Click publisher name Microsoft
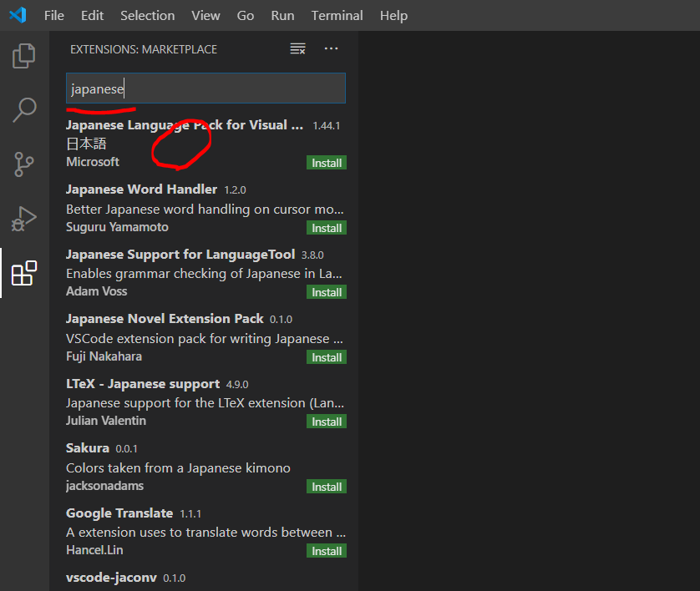The image size is (700, 591). pos(93,161)
